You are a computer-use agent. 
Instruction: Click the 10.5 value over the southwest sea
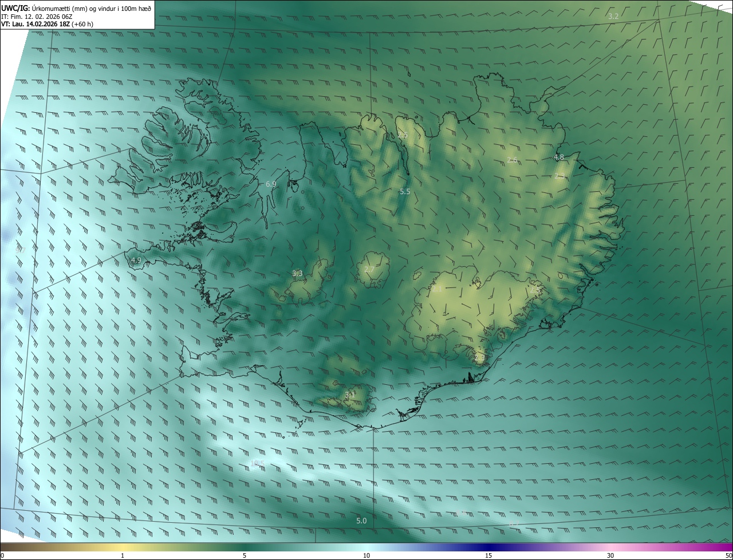(x=258, y=463)
